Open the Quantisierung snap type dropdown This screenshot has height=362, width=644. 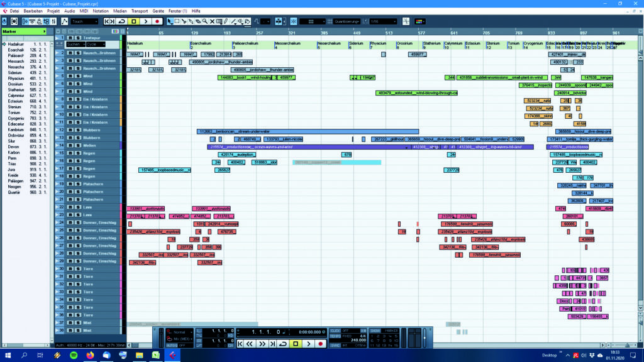point(347,21)
